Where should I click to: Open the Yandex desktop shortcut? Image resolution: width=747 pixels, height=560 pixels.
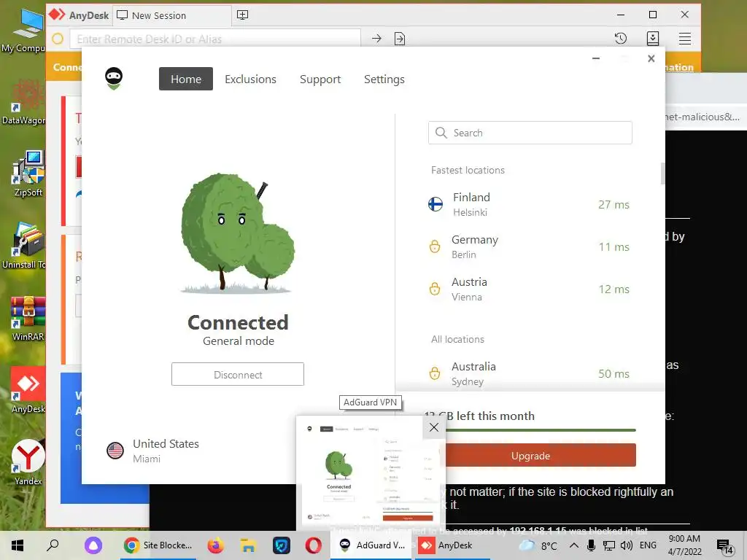pyautogui.click(x=28, y=462)
